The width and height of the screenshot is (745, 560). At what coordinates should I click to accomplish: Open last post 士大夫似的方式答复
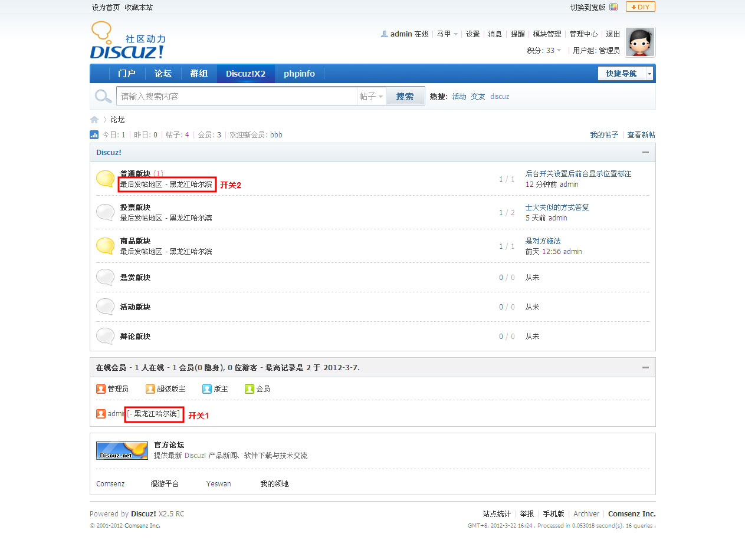[x=557, y=207]
